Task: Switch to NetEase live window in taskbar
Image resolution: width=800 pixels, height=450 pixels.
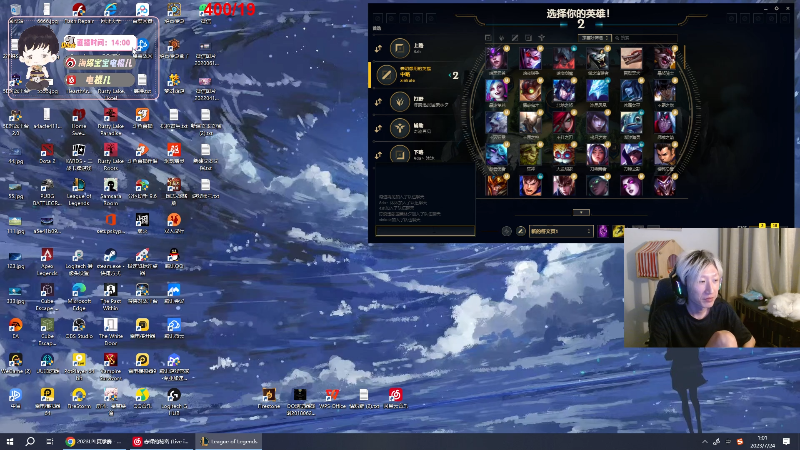Action: pos(161,441)
